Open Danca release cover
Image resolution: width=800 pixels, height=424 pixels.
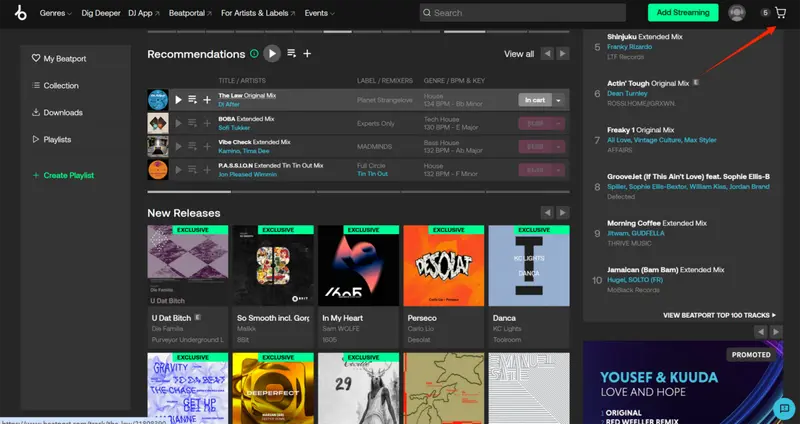pyautogui.click(x=529, y=265)
